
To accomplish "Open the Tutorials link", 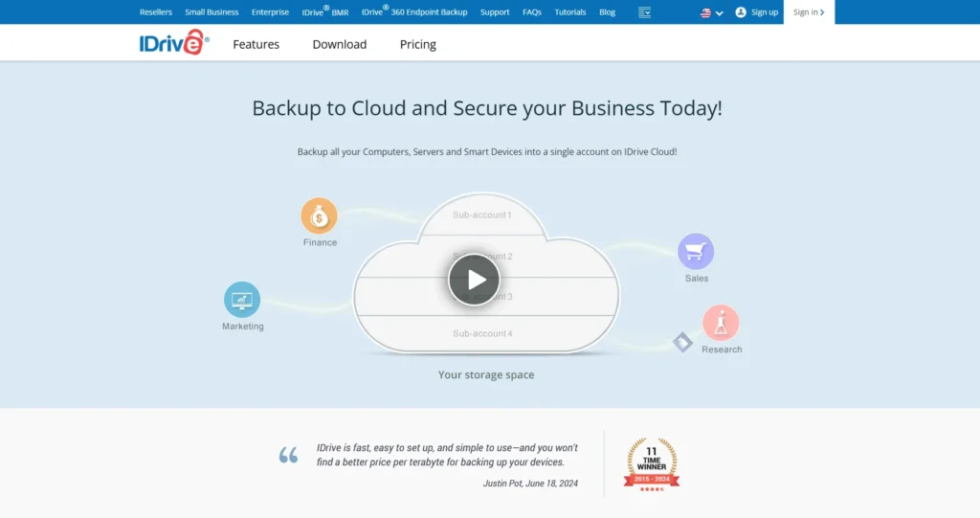I will (570, 12).
